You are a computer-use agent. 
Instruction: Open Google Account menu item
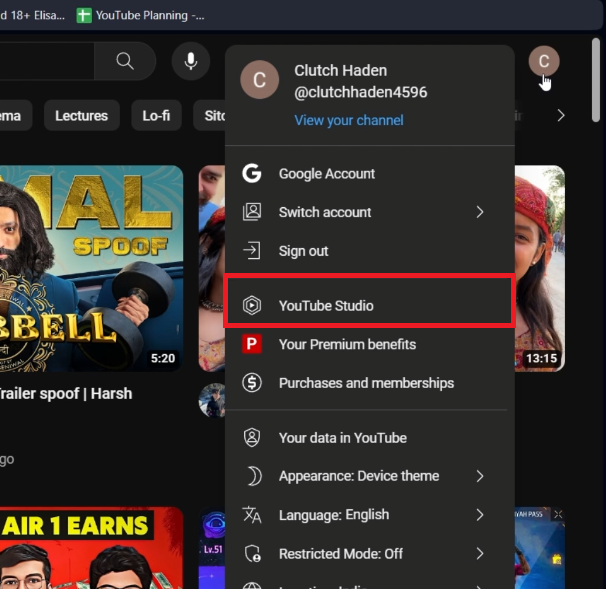coord(370,174)
